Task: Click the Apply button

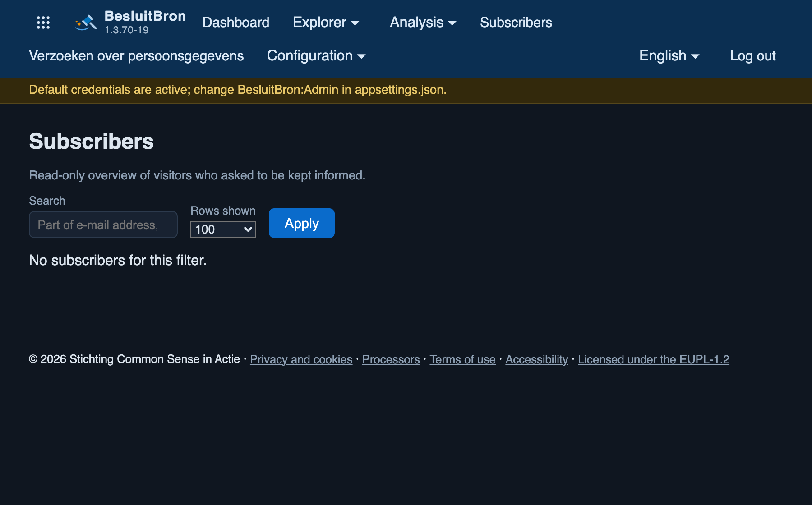Action: [x=302, y=223]
